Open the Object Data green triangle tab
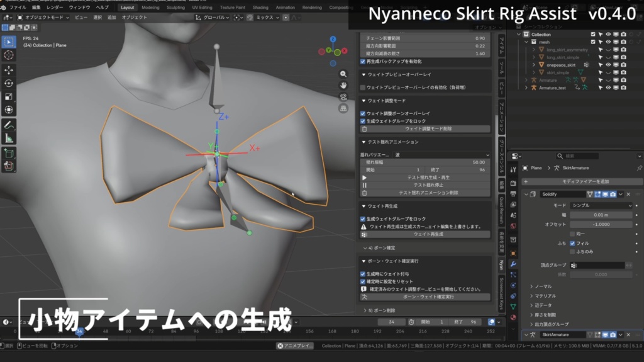644x362 pixels. point(513,307)
